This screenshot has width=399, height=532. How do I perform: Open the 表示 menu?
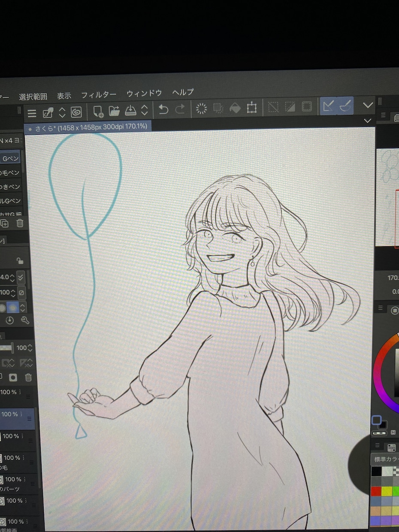click(x=64, y=96)
